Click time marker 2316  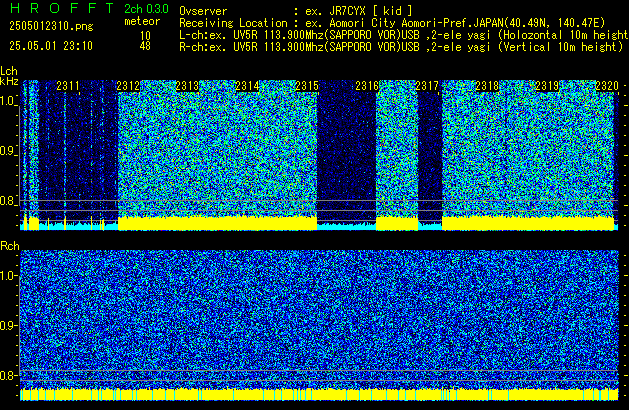coord(367,86)
